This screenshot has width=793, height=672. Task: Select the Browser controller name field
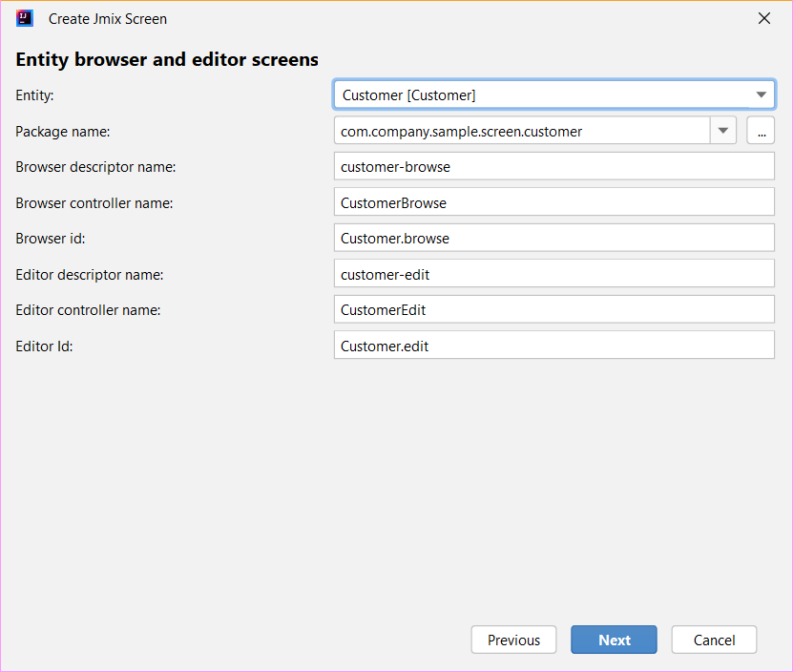pyautogui.click(x=553, y=202)
